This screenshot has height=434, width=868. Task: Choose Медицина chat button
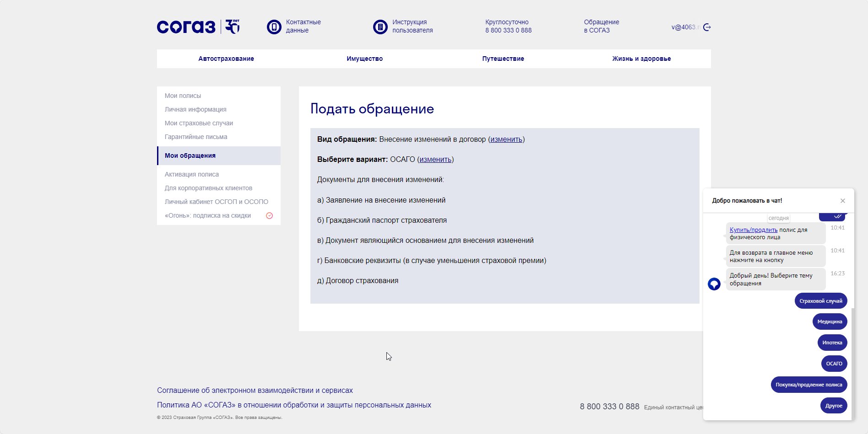830,321
